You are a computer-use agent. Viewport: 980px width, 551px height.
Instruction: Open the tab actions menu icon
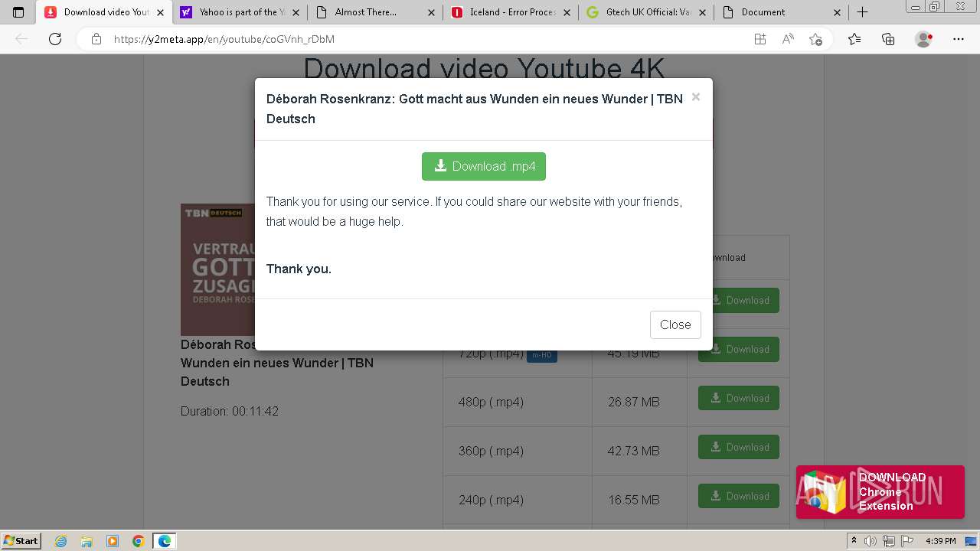[18, 12]
